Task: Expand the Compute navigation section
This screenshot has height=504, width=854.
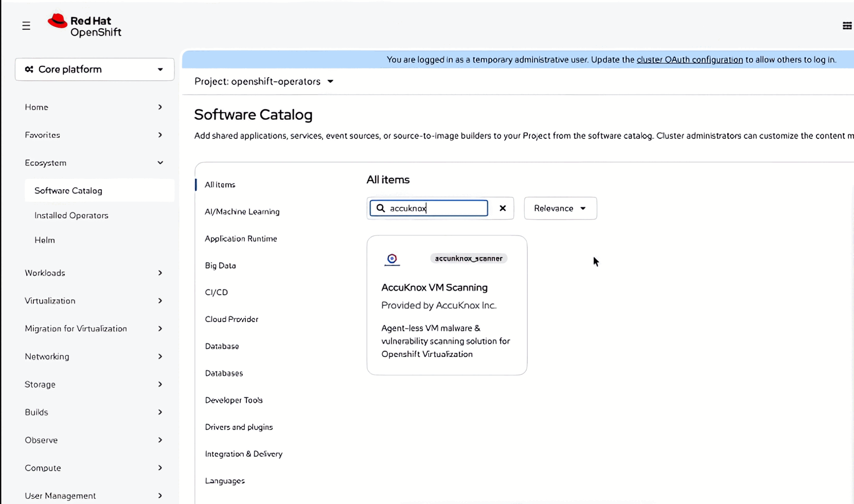Action: (94, 467)
